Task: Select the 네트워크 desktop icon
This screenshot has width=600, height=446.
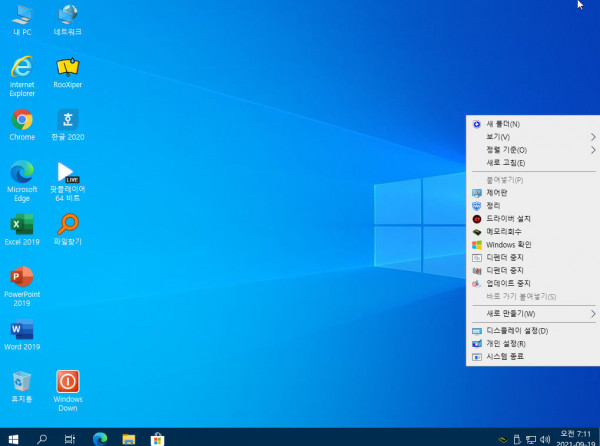Action: coord(68,20)
